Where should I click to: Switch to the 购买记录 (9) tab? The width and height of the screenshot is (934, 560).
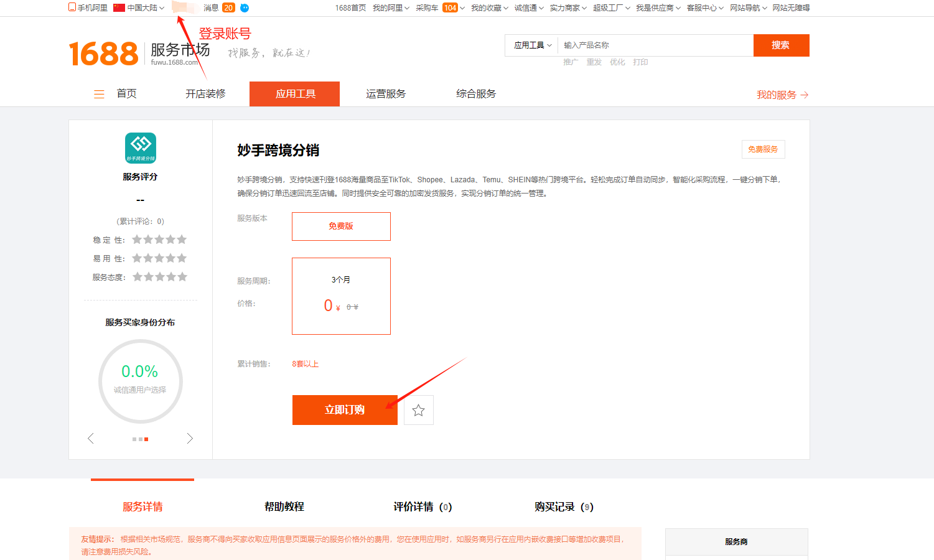coord(564,506)
